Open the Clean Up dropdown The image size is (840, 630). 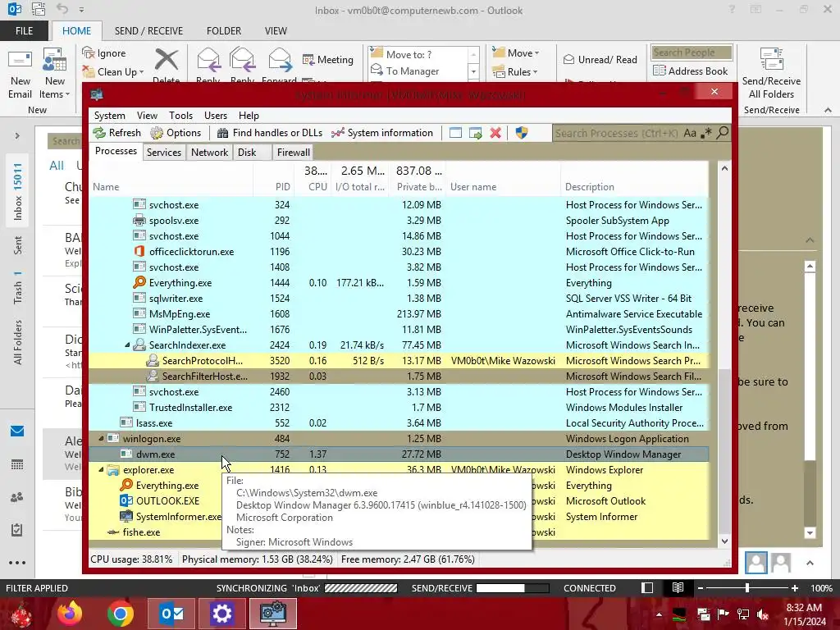(x=113, y=71)
